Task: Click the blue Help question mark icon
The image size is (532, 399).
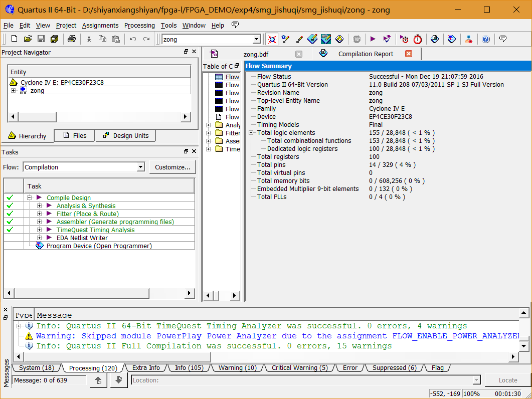Action: [x=486, y=39]
